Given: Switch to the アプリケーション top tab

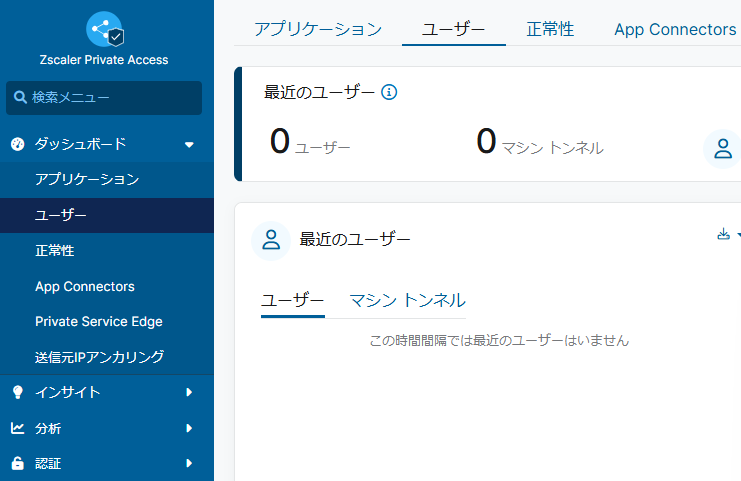Looking at the screenshot, I should point(318,29).
